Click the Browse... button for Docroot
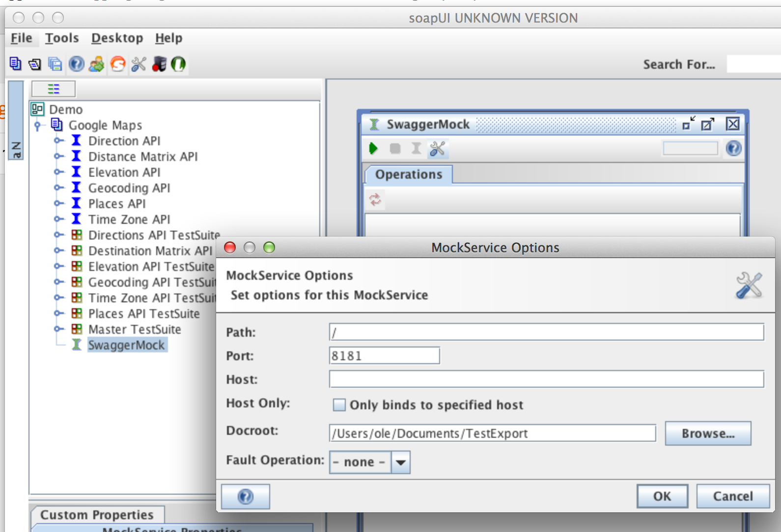The height and width of the screenshot is (532, 781). pyautogui.click(x=708, y=433)
